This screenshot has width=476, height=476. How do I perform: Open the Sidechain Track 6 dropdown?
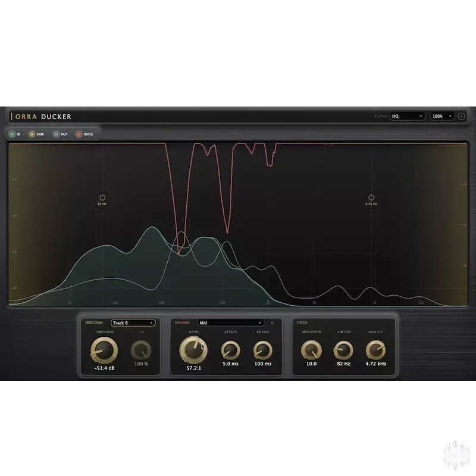click(133, 322)
